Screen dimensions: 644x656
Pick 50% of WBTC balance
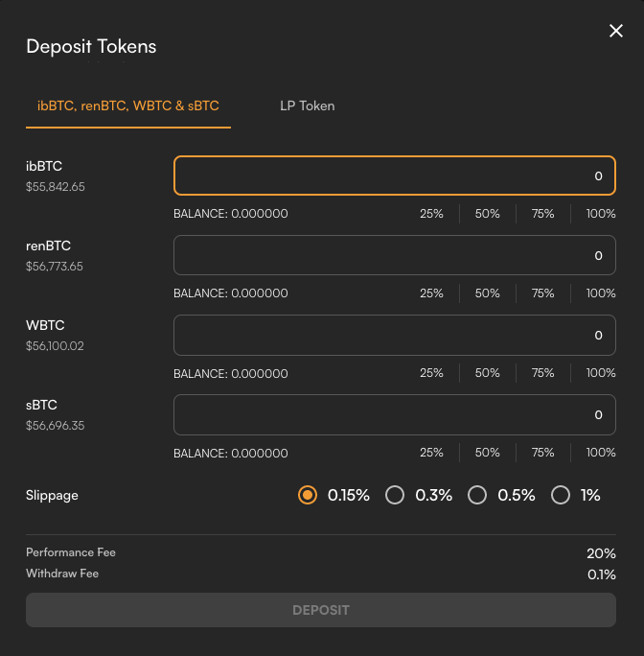(x=487, y=373)
